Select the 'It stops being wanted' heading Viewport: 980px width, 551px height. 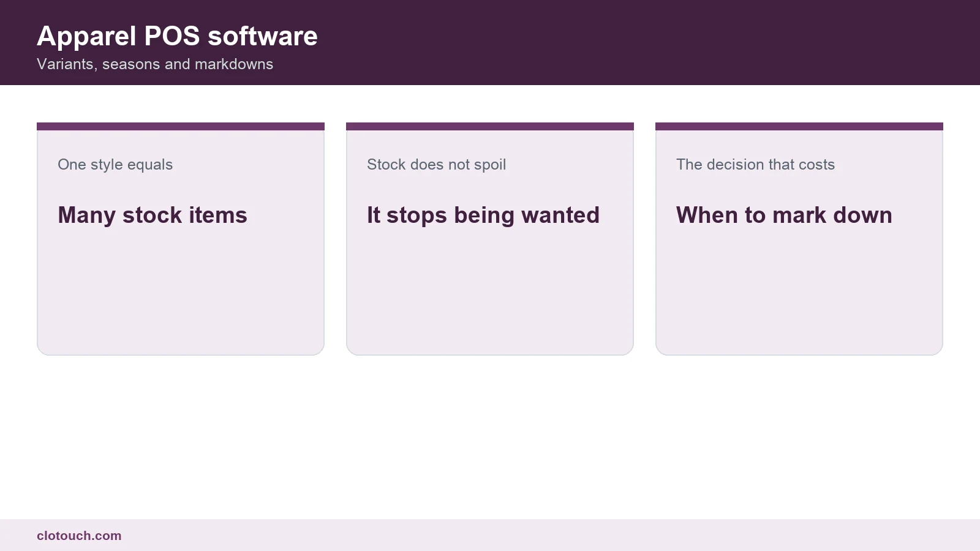483,216
